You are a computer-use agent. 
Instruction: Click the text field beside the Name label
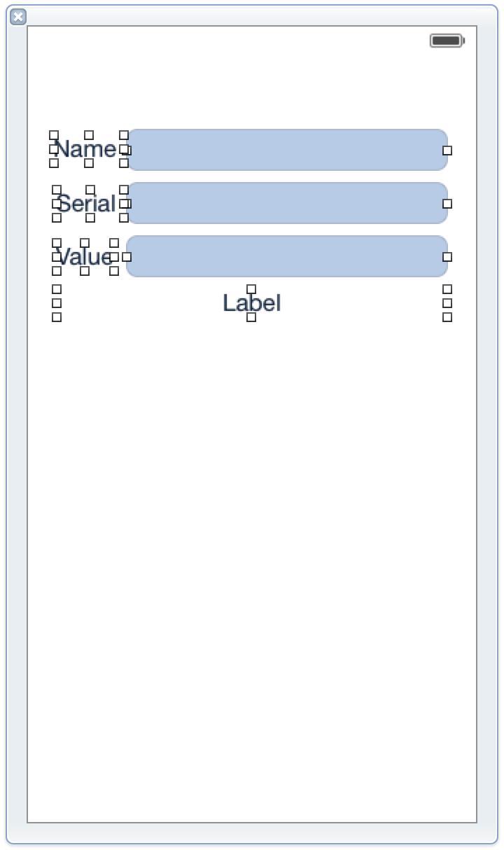[x=287, y=150]
